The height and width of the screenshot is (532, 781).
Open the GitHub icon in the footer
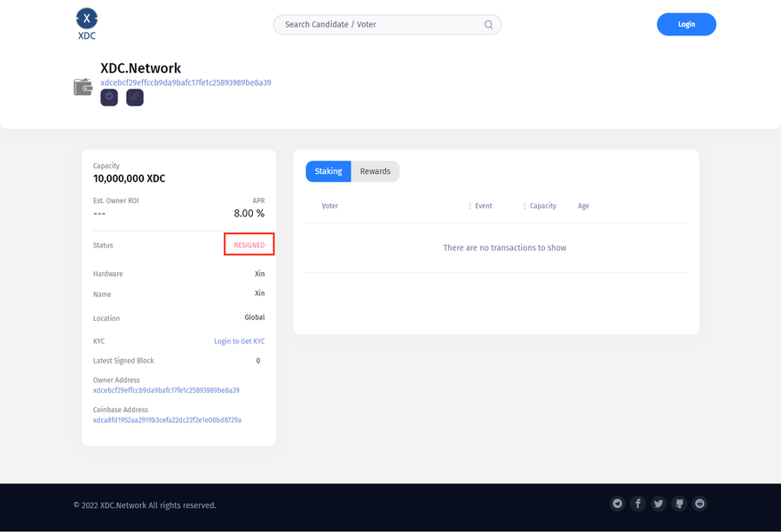pos(680,504)
